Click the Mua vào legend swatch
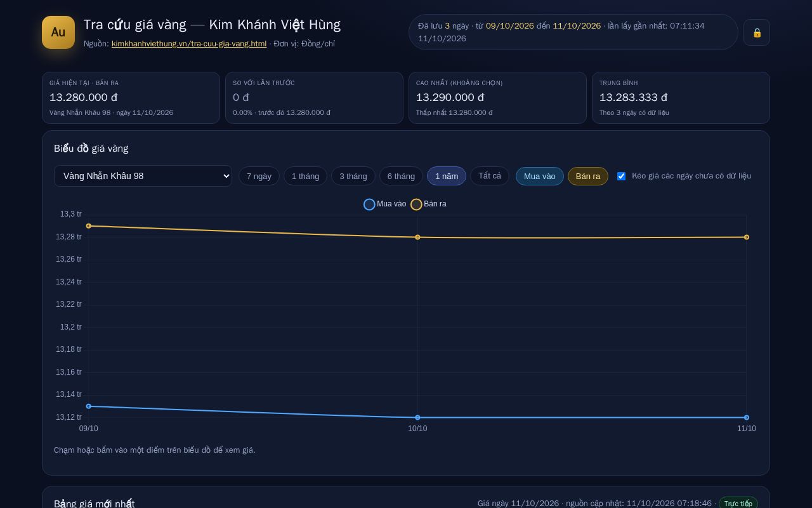 click(369, 204)
